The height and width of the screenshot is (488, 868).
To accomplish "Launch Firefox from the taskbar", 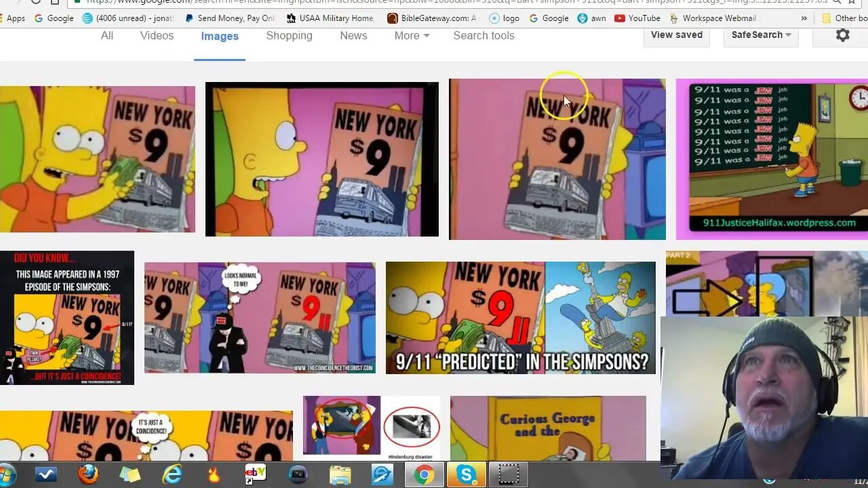I will click(x=88, y=475).
